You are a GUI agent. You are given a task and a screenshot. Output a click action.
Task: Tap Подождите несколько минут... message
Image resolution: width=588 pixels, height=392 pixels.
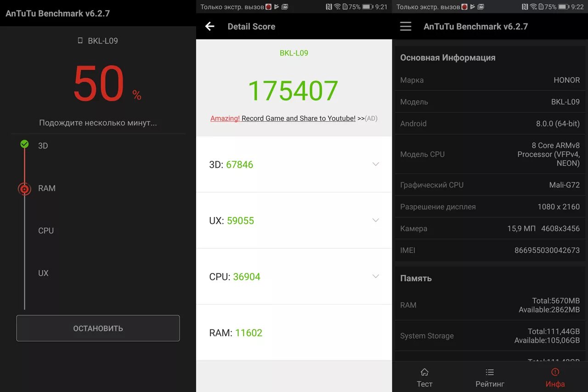coord(98,123)
